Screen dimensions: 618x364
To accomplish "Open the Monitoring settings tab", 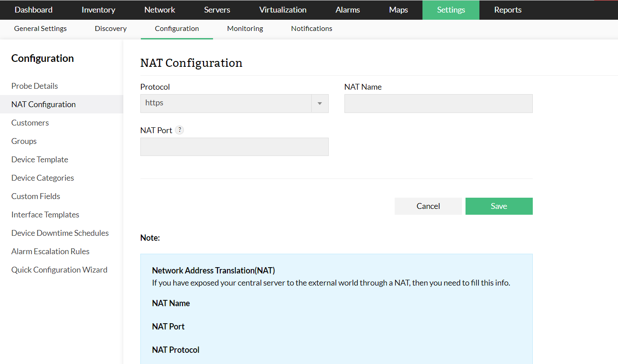I will pos(245,29).
